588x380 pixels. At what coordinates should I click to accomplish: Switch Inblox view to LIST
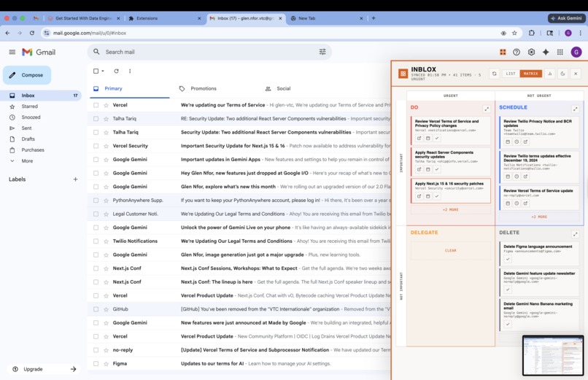tap(511, 74)
